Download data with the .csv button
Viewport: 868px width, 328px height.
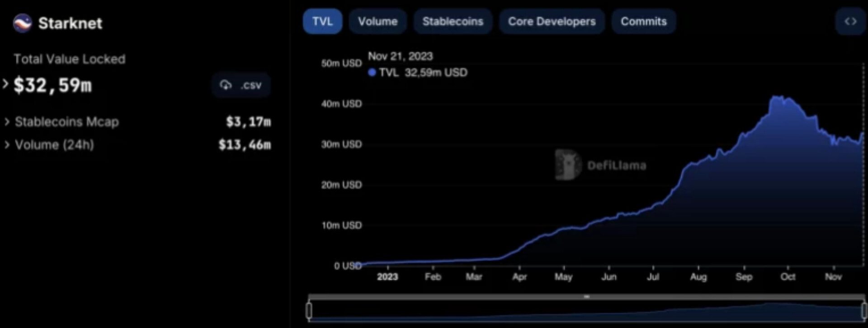point(241,85)
